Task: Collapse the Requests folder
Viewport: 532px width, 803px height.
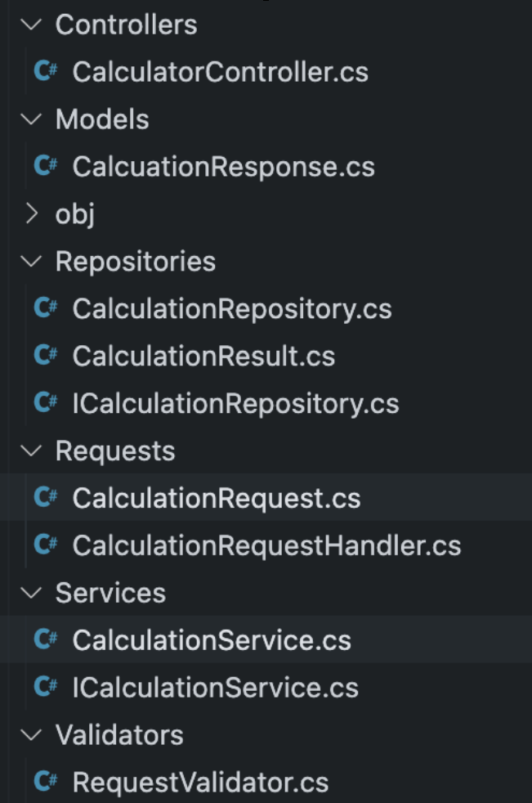Action: pos(30,451)
